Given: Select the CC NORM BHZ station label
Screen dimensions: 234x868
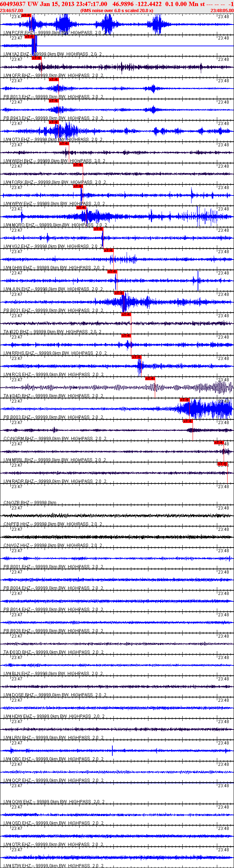Looking at the screenshot, I should (19, 439).
